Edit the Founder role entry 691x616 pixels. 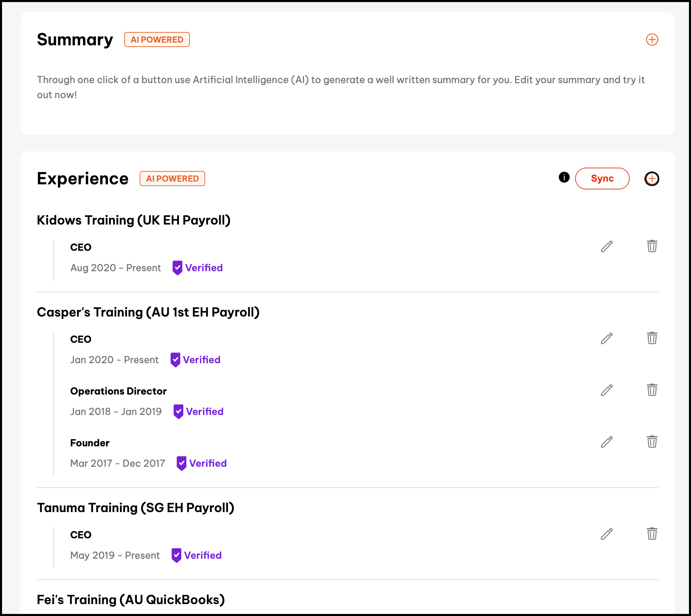coord(606,442)
